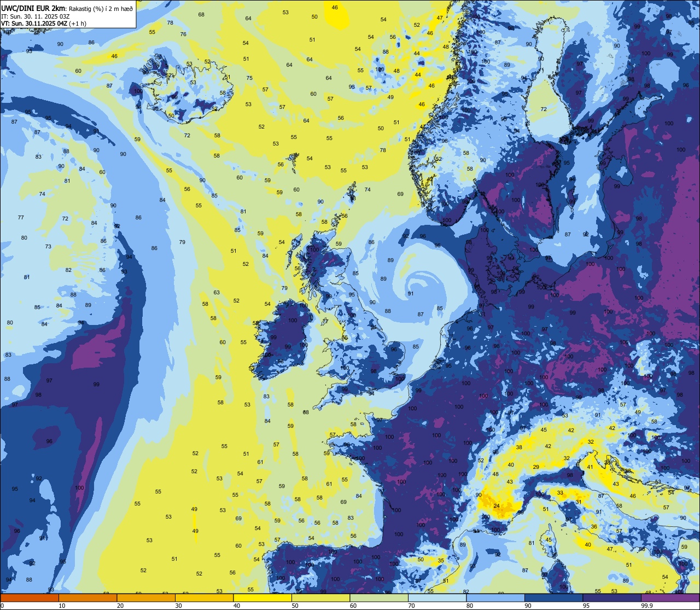The image size is (700, 610).
Task: Click the '20' tick label on the legend
Action: (120, 606)
